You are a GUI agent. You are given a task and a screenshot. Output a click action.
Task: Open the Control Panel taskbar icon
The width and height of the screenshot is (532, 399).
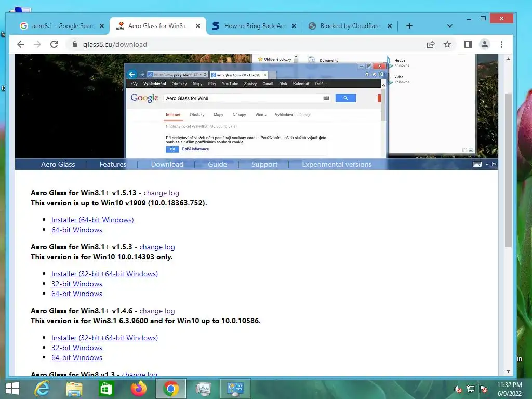click(x=235, y=389)
